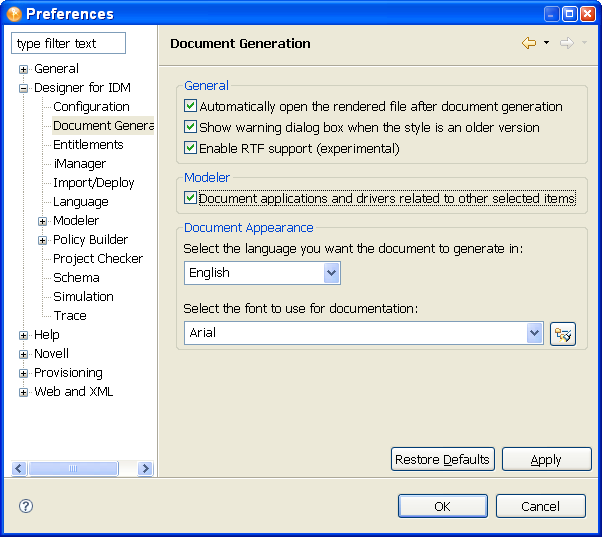Uncheck Enable RTF support option
Screen dimensions: 602x537
point(191,148)
